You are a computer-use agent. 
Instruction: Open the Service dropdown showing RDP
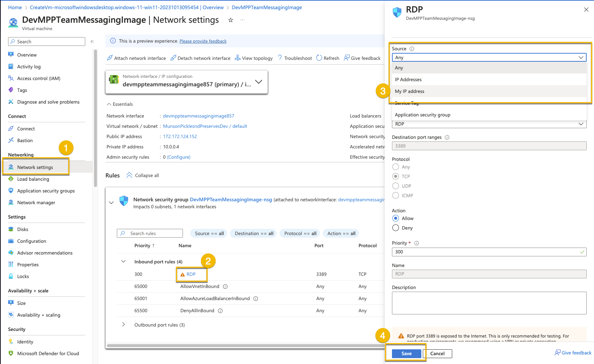pyautogui.click(x=489, y=124)
